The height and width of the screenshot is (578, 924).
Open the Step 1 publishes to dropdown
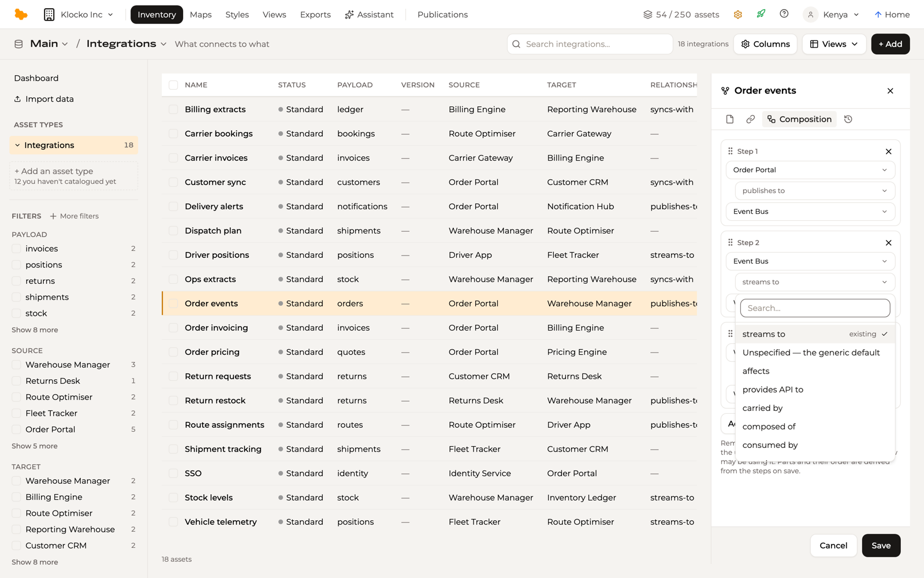coord(815,191)
